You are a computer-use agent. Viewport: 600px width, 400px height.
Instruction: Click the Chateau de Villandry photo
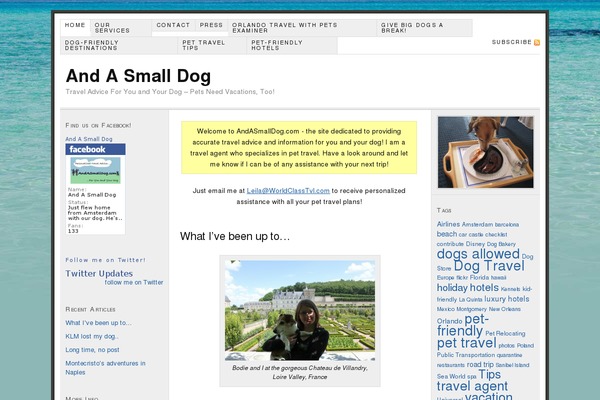pyautogui.click(x=300, y=310)
